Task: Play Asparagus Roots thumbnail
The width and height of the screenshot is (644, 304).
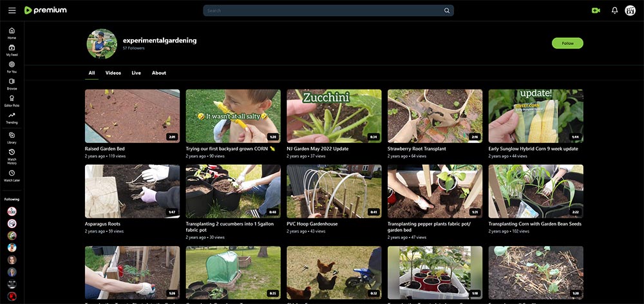Action: (x=132, y=191)
